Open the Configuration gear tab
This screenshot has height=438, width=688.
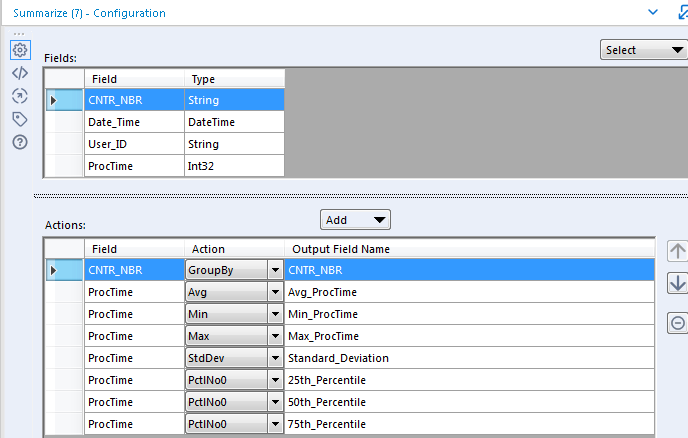click(x=20, y=50)
